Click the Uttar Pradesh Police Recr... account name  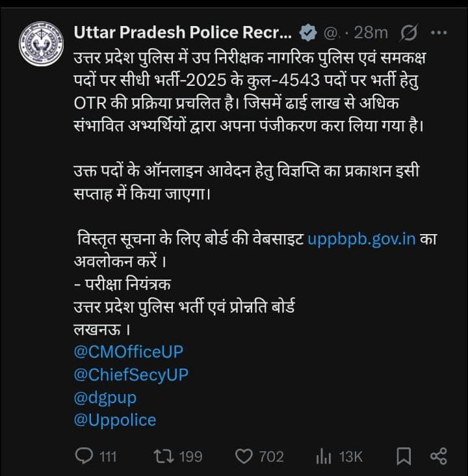point(183,33)
